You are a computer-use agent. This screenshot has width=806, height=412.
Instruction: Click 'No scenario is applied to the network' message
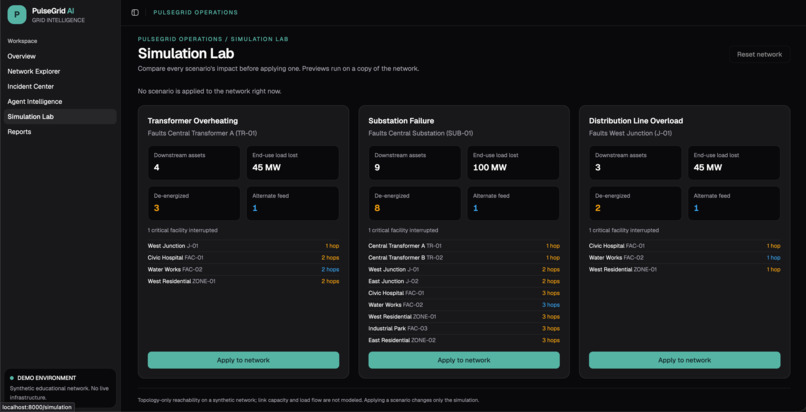click(x=209, y=91)
